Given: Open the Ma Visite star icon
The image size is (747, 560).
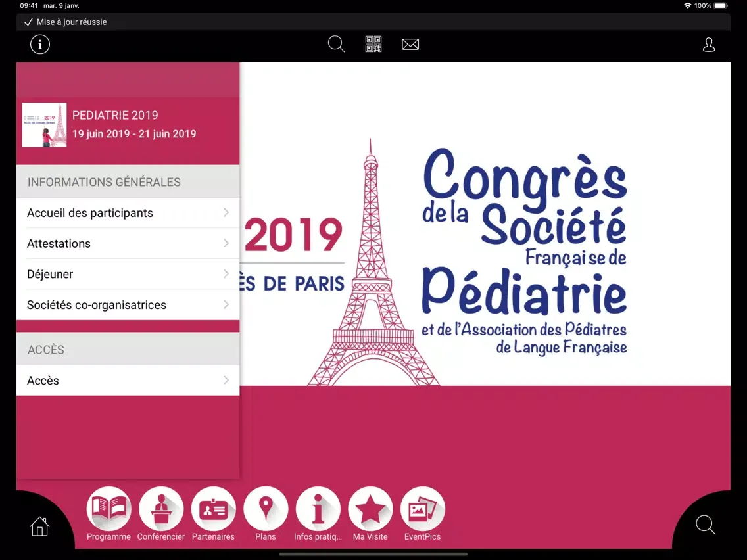Looking at the screenshot, I should coord(371,509).
